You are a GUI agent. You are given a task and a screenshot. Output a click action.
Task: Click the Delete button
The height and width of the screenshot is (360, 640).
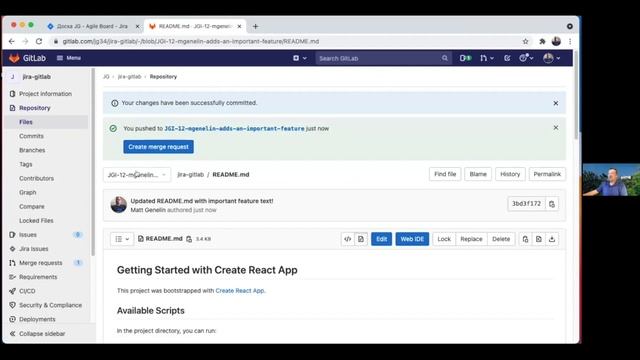pos(501,239)
